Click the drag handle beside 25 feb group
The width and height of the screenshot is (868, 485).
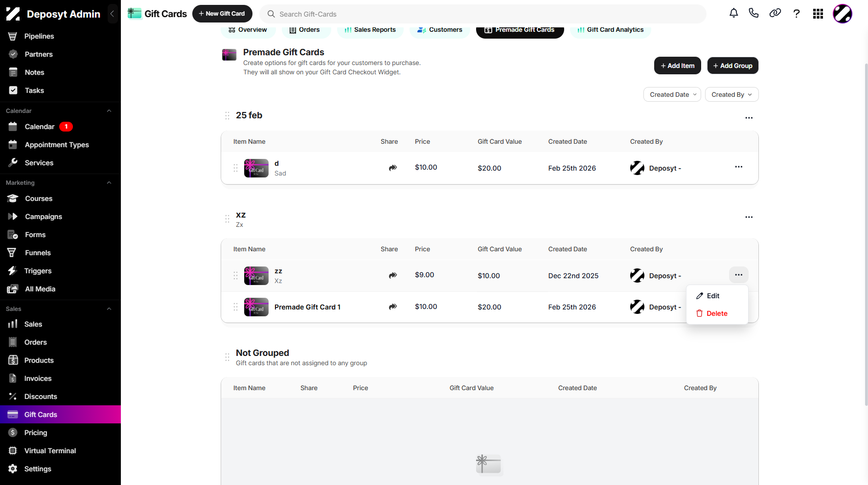pos(227,115)
